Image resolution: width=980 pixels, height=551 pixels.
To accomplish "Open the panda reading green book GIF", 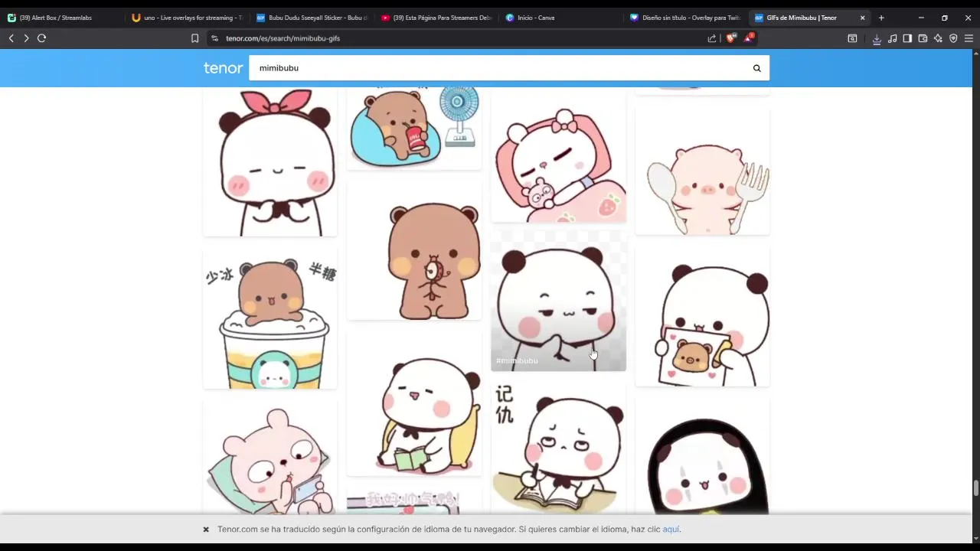I will tap(414, 403).
